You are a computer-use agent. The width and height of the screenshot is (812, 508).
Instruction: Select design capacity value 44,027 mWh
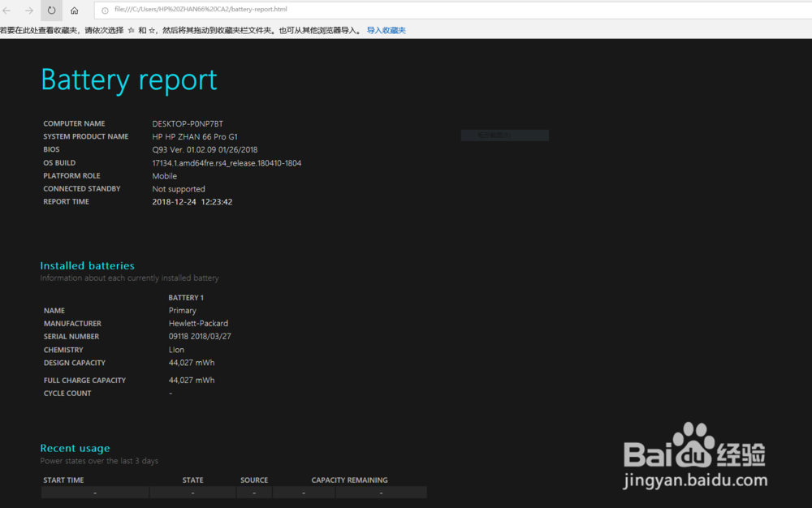pos(192,363)
